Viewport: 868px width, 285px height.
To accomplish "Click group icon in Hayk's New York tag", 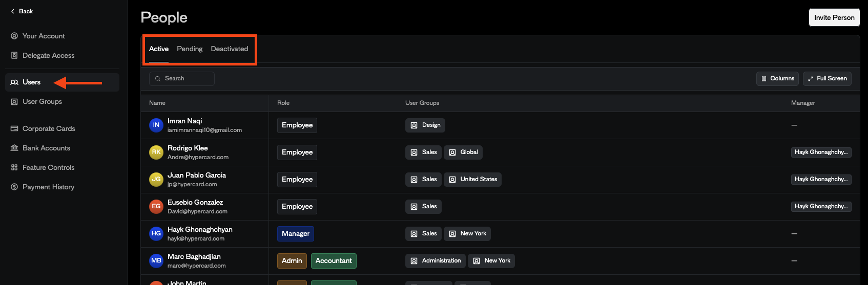I will (452, 234).
